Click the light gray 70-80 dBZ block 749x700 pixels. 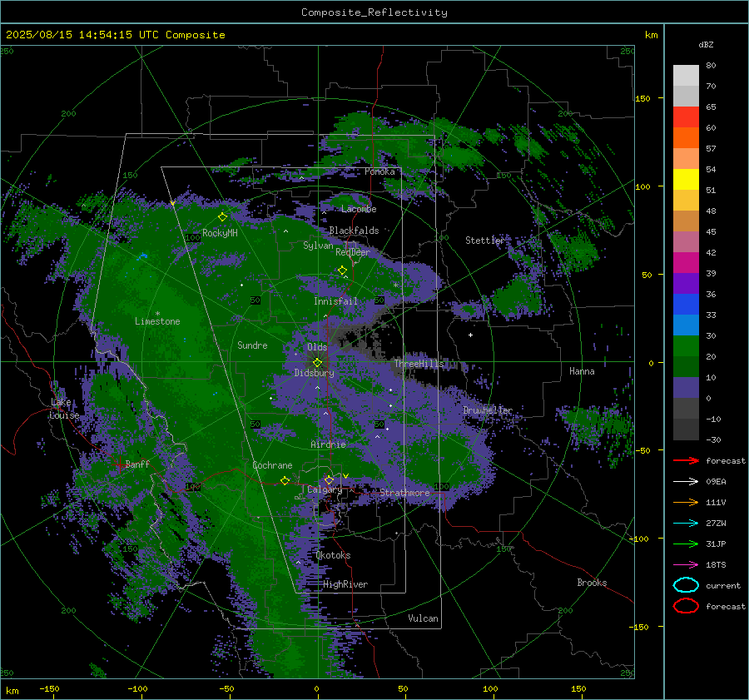click(x=686, y=76)
